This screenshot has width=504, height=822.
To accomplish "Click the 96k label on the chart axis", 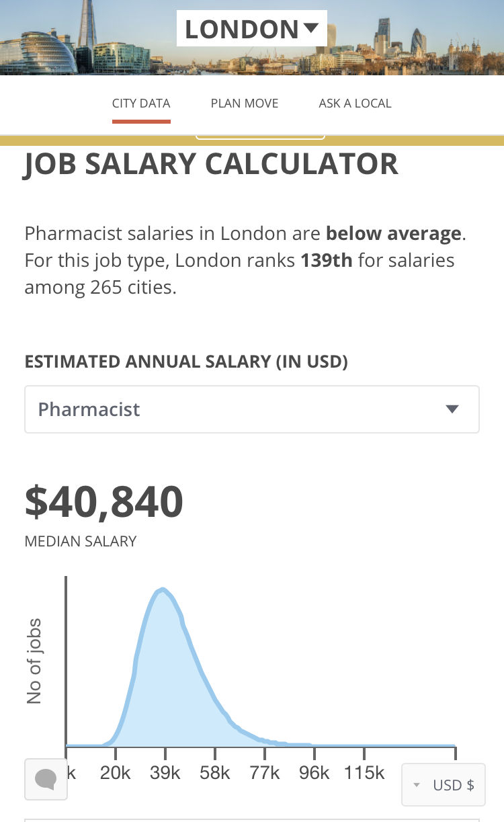I will coord(314,774).
